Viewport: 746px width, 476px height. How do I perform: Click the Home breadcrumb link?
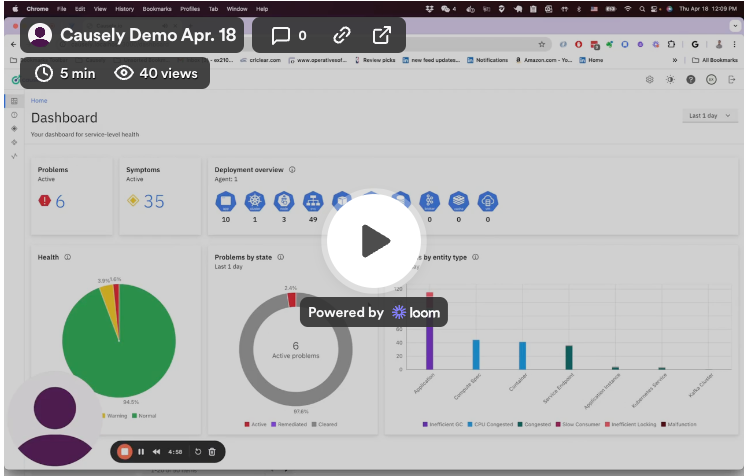[39, 101]
